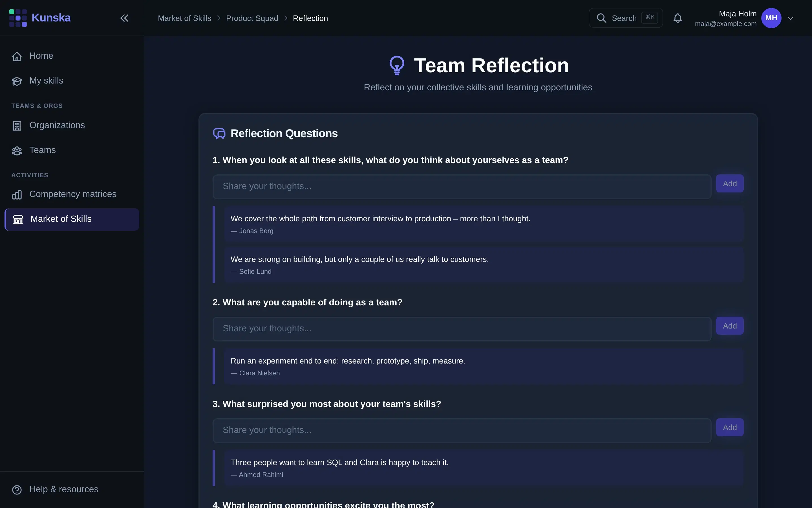Click Clara Nielsen's experiment comment
Image resolution: width=812 pixels, height=508 pixels.
tap(484, 366)
